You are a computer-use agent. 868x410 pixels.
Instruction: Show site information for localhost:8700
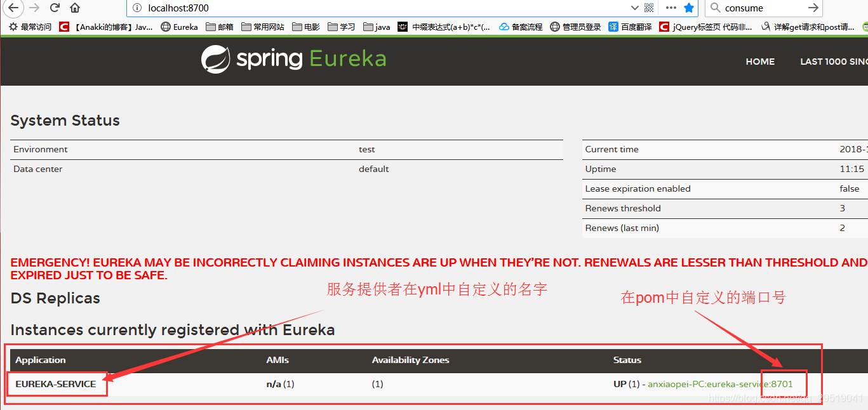tap(137, 8)
